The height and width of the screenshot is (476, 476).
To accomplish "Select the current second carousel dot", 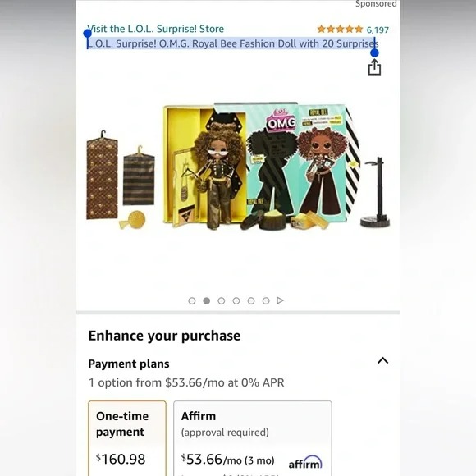I will tap(207, 300).
